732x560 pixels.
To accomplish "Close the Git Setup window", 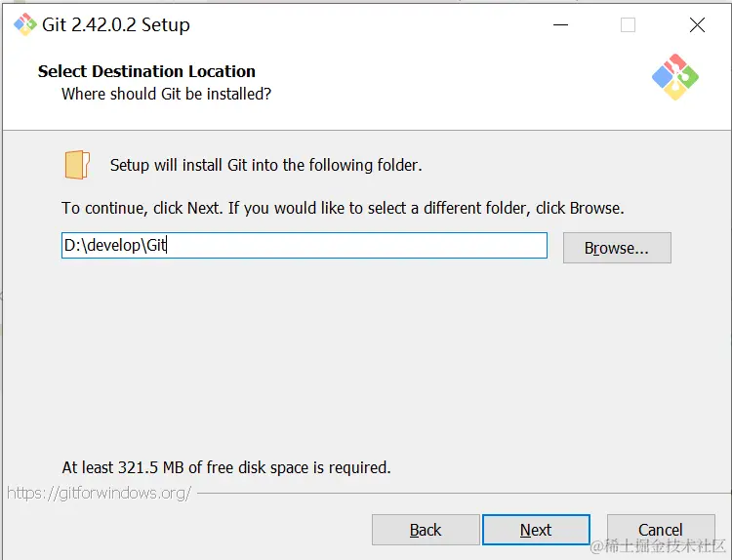I will [697, 25].
